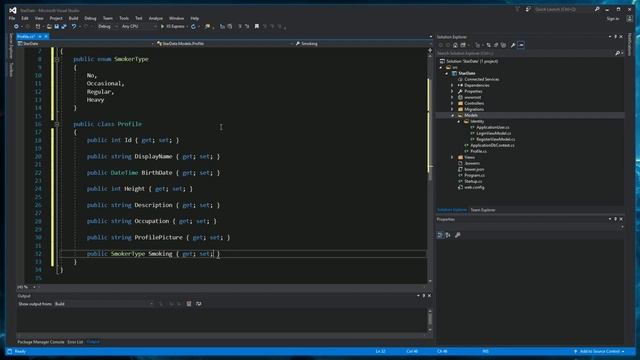
Task: Open the Help menu
Action: 195,18
